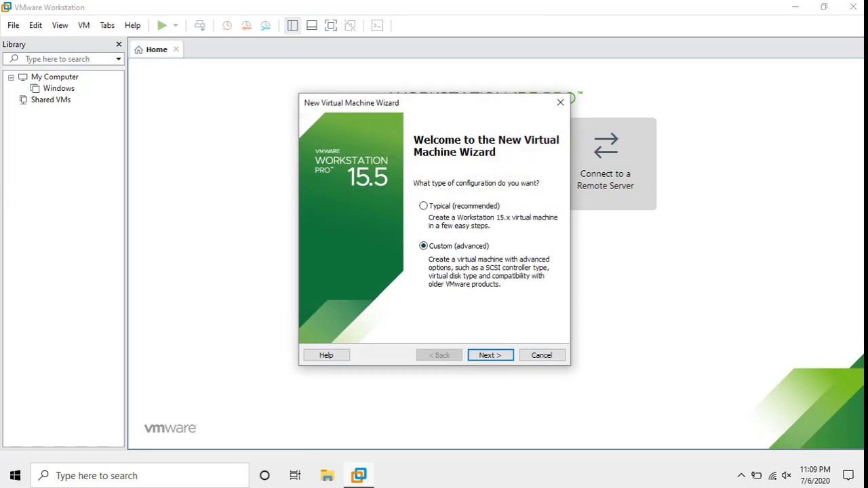Click the Send Ctrl+Alt+Del toolbar icon

click(x=200, y=26)
